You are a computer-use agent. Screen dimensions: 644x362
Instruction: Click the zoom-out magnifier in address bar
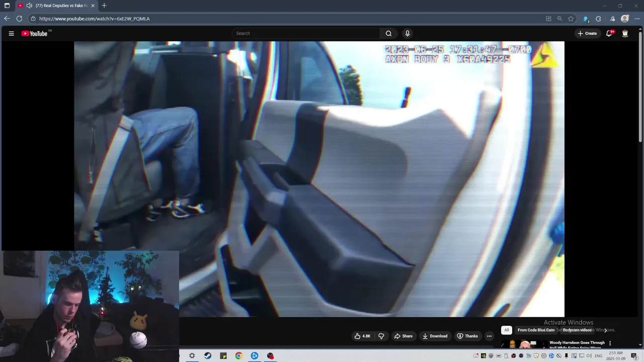tap(559, 19)
